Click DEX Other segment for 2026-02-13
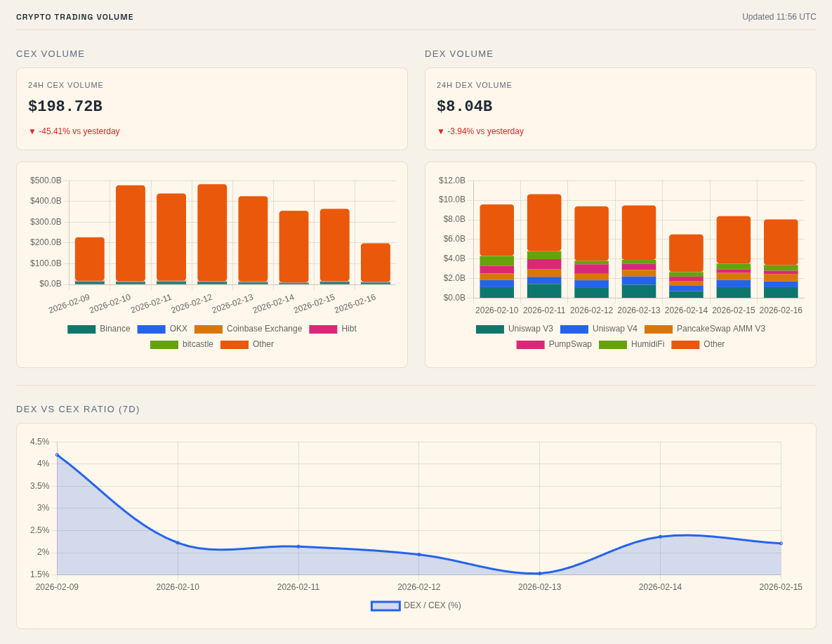The image size is (832, 644). [x=639, y=232]
